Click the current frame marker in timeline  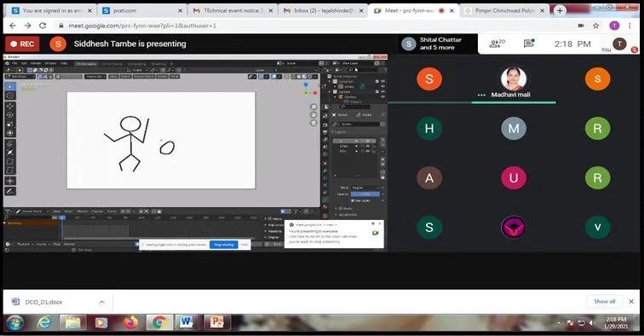pyautogui.click(x=62, y=217)
